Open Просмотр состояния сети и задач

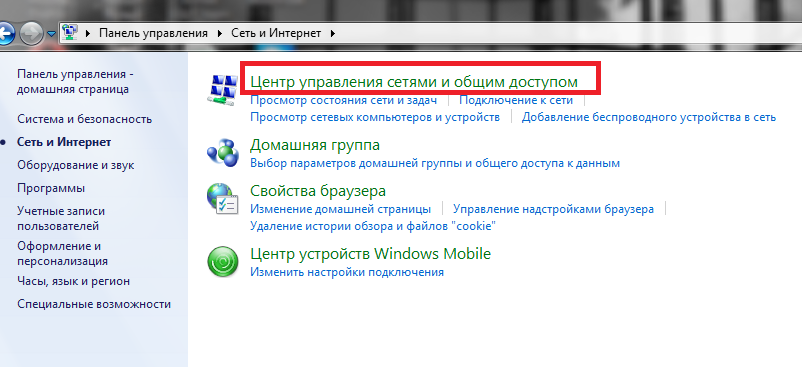click(343, 100)
